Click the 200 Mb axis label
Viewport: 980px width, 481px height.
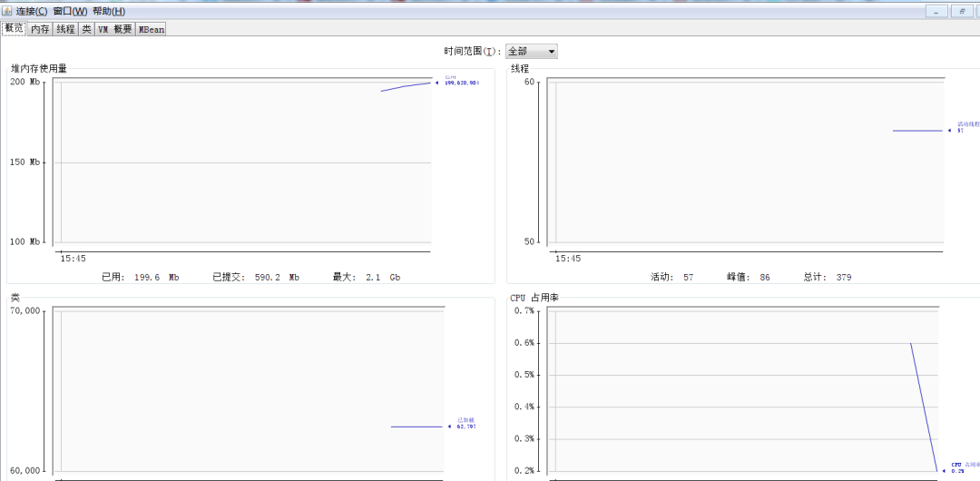pyautogui.click(x=25, y=82)
